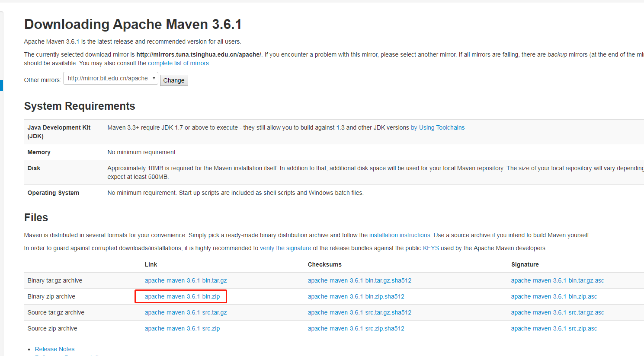Click the 'Operating System' row label

pos(53,193)
